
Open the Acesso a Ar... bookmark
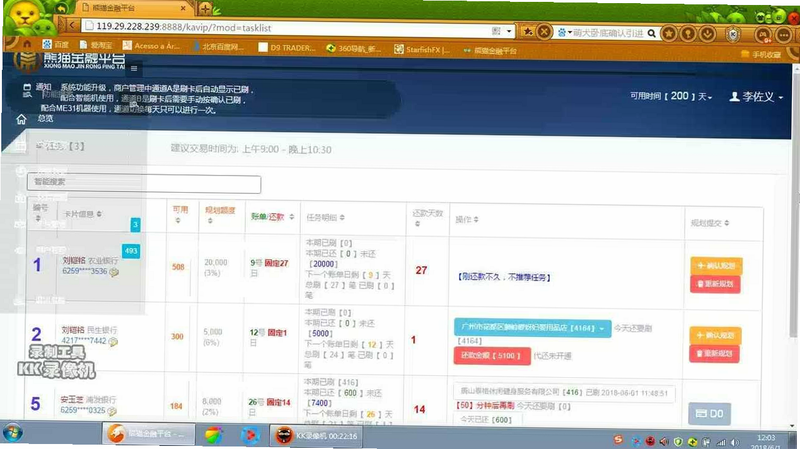coord(151,46)
